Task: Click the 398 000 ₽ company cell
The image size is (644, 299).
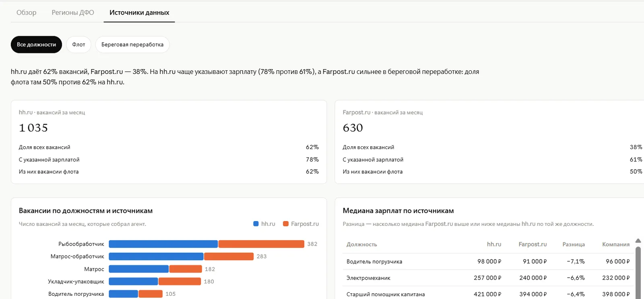Action: [616, 294]
